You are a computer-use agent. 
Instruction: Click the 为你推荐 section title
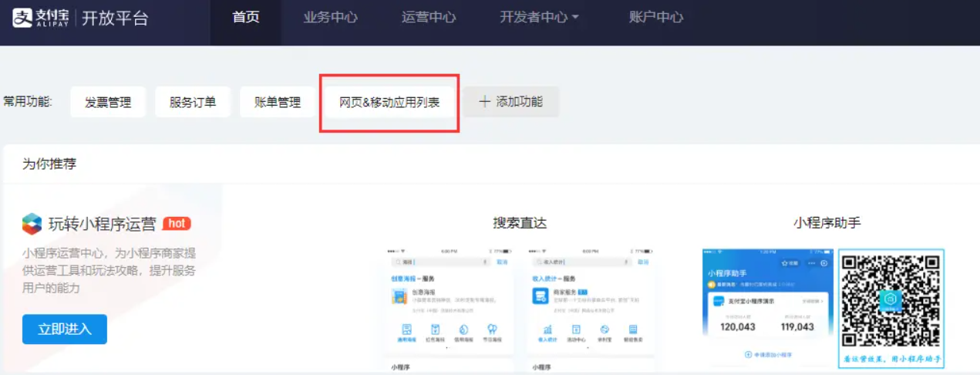click(x=49, y=164)
